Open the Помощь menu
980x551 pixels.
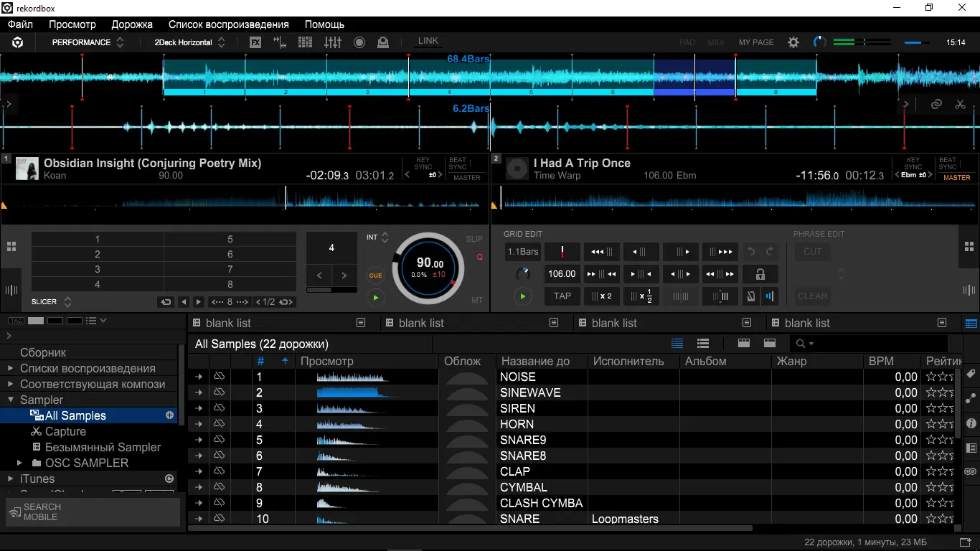[x=324, y=24]
